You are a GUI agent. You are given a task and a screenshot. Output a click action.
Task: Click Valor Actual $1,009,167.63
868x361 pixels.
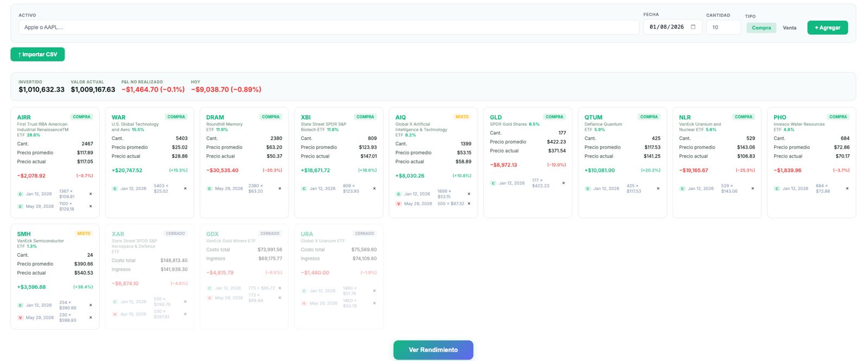coord(93,90)
